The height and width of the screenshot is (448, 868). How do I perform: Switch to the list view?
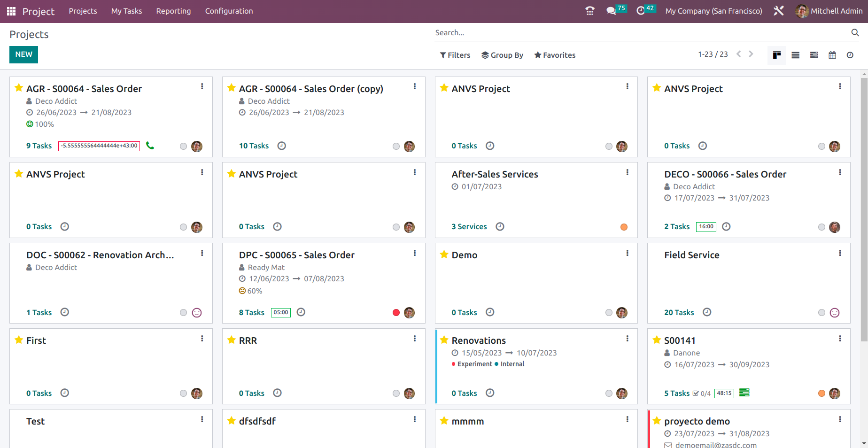[795, 55]
